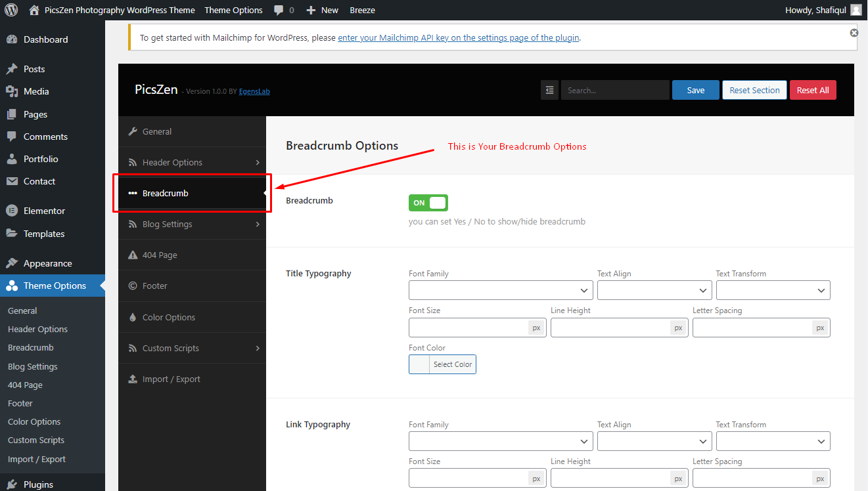Open the comments bubble icon in admin bar
The width and height of the screenshot is (868, 491).
(279, 11)
